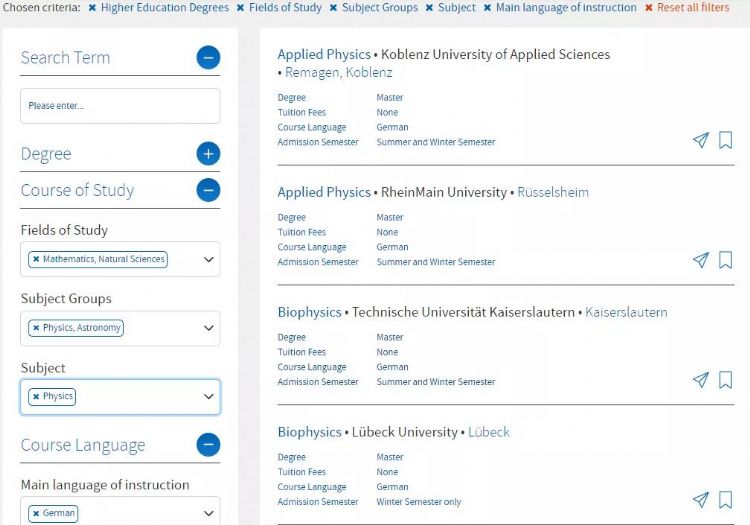Click send icon for RheinMain Applied Physics

700,260
